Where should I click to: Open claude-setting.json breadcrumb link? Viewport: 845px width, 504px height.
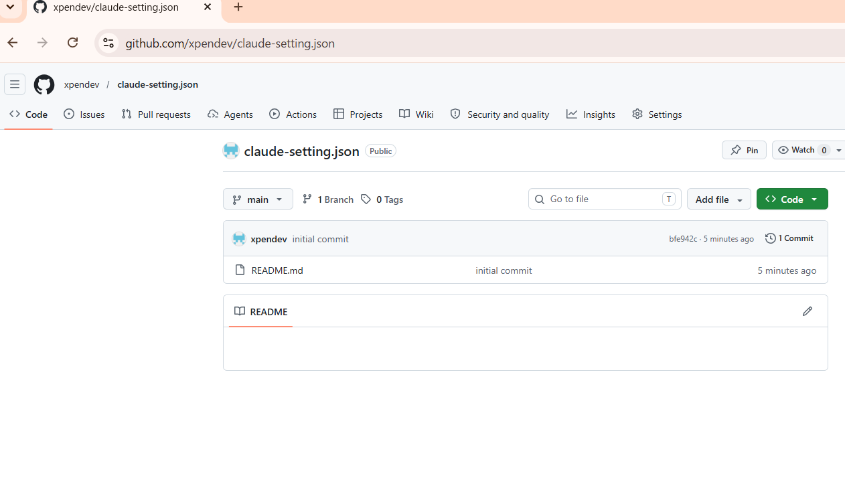coord(157,84)
